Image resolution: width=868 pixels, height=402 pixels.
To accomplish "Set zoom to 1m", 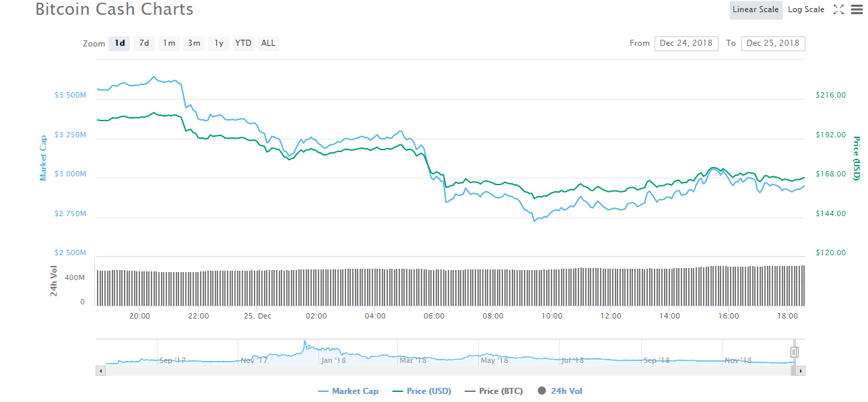I will (168, 43).
